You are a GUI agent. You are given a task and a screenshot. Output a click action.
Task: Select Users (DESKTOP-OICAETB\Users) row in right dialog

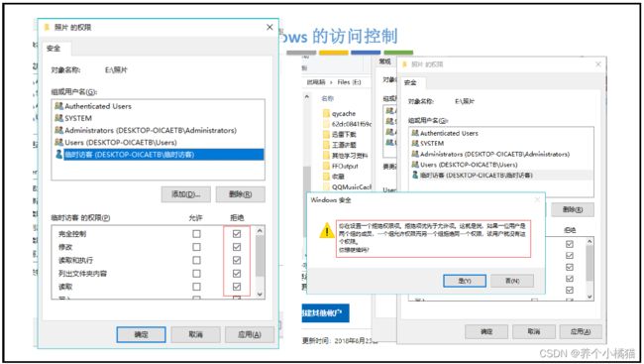click(x=501, y=164)
